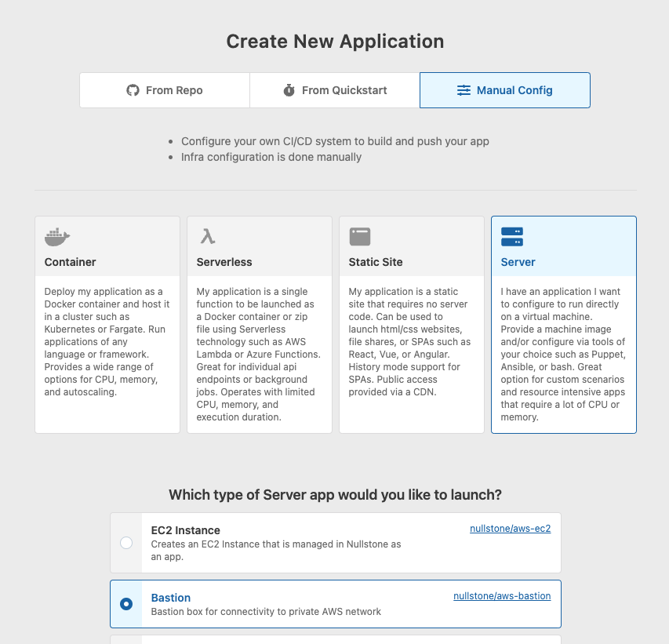669x644 pixels.
Task: Click the GitHub icon in From Repo
Action: pos(133,90)
